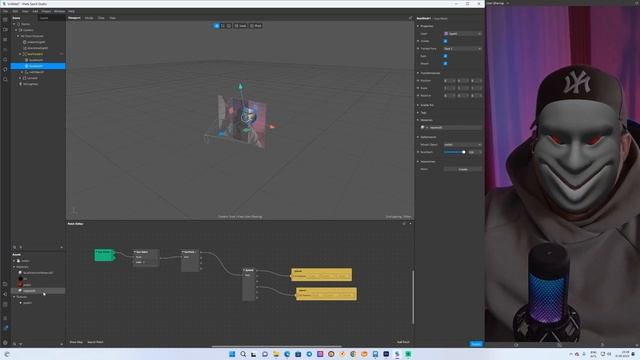Viewport: 640px width, 360px height.
Task: Select the green face tracker patch
Action: coord(104,255)
